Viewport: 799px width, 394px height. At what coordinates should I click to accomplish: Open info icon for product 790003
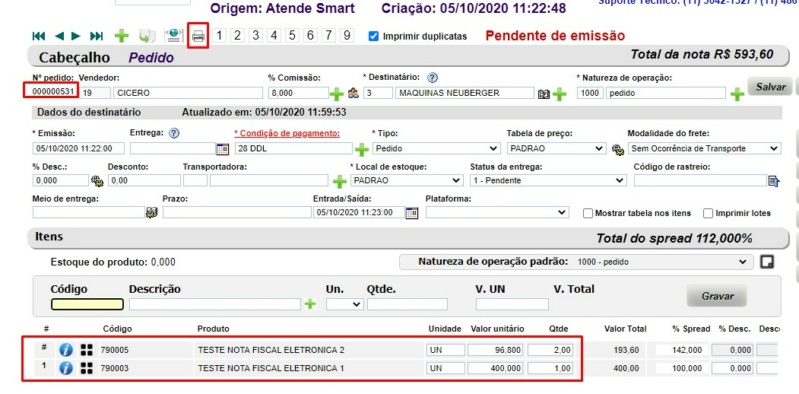coord(66,368)
